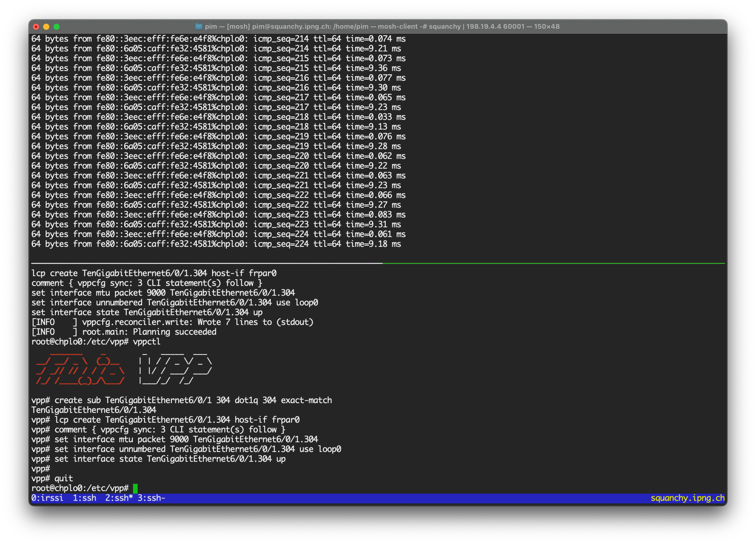
Task: Click the 'Planning succeeded' INFO log line
Action: click(124, 332)
